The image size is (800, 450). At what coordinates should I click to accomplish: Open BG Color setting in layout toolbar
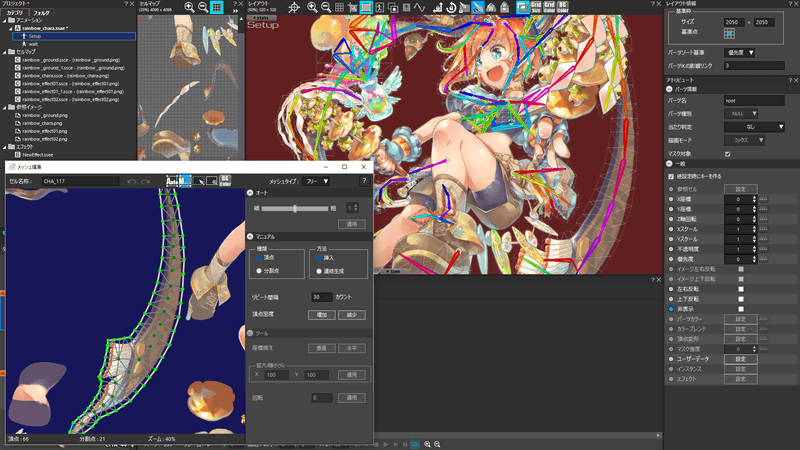[x=562, y=7]
